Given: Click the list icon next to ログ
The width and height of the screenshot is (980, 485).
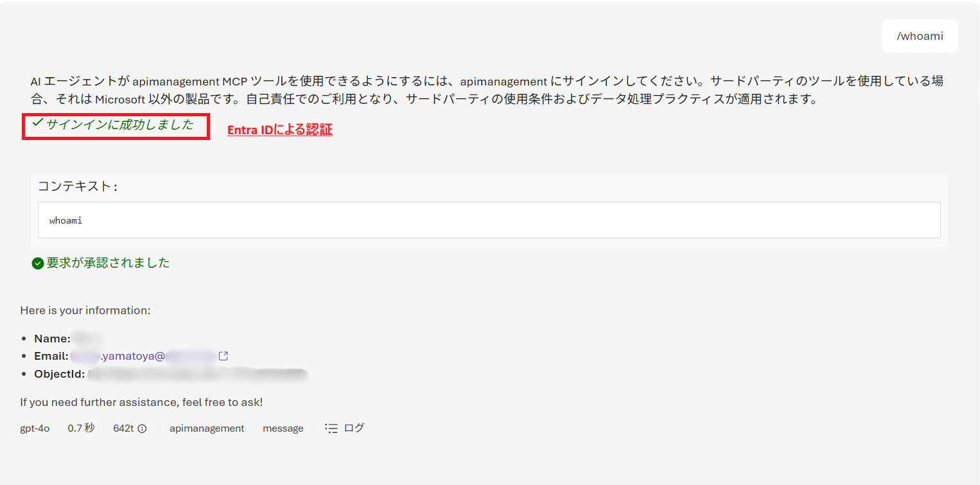Looking at the screenshot, I should [333, 428].
